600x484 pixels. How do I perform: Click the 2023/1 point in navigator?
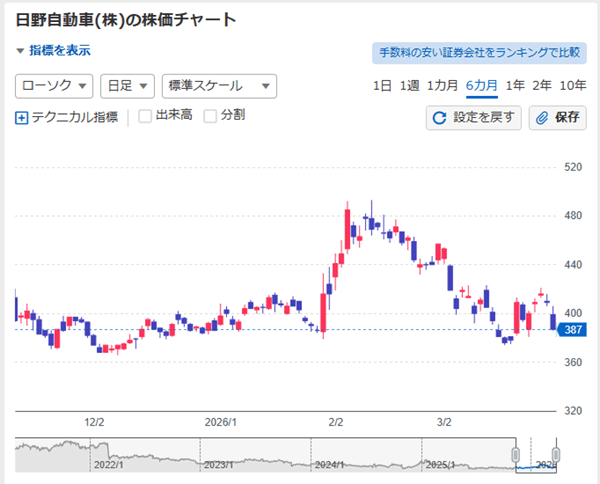(218, 465)
